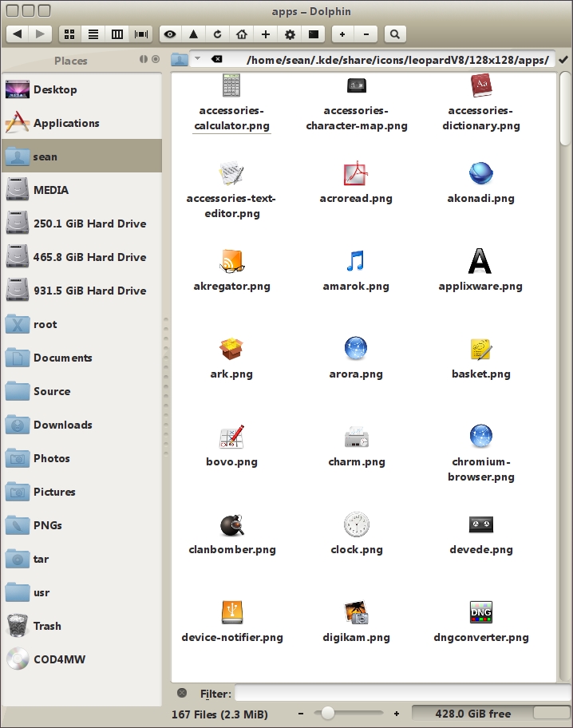Click the status bar zoom slider
This screenshot has width=573, height=728.
point(348,713)
